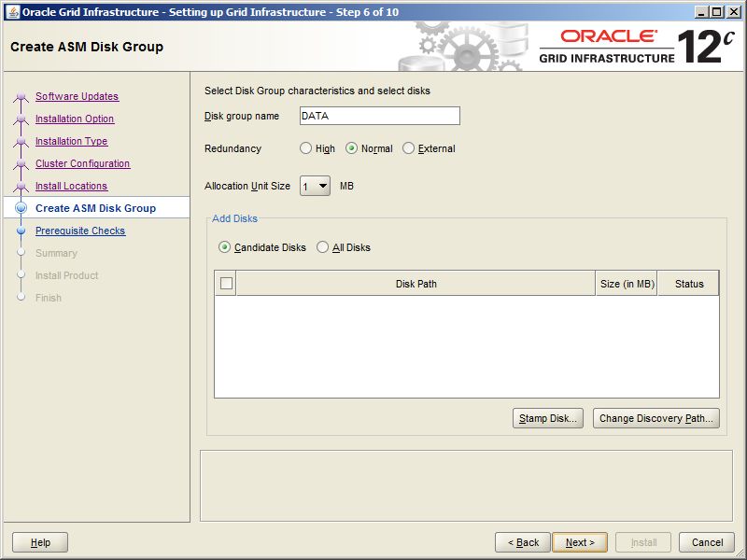Go to Installation Option step
This screenshot has width=747, height=560.
(75, 119)
